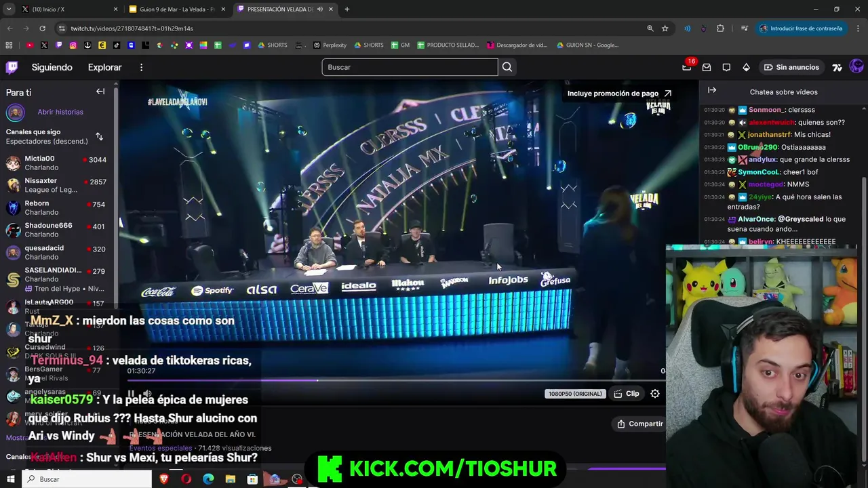
Task: Mute the video player volume
Action: (147, 393)
